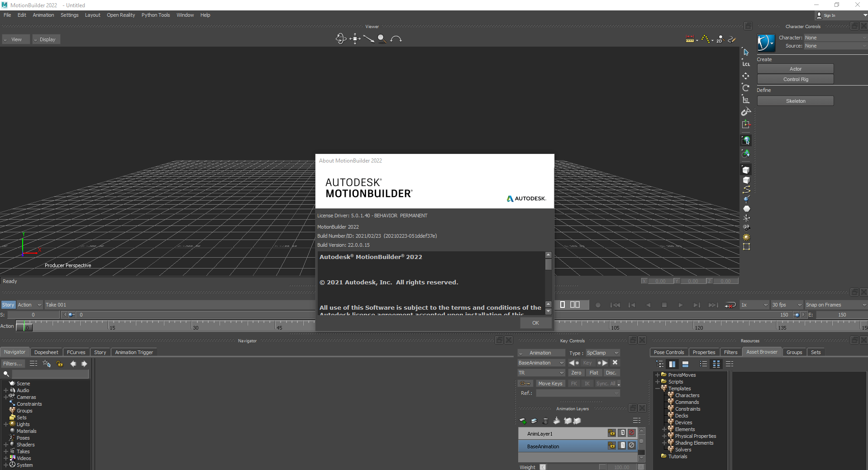This screenshot has width=868, height=470.
Task: Open the Python Tools menu
Action: click(x=156, y=15)
